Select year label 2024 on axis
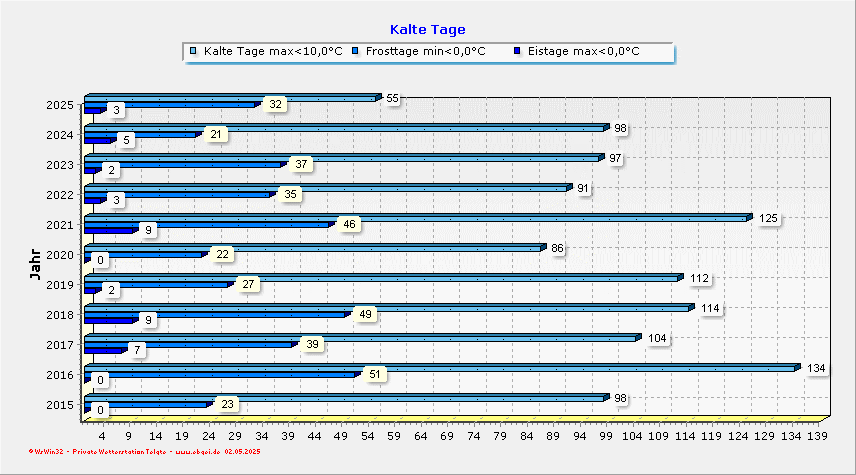 (60, 135)
